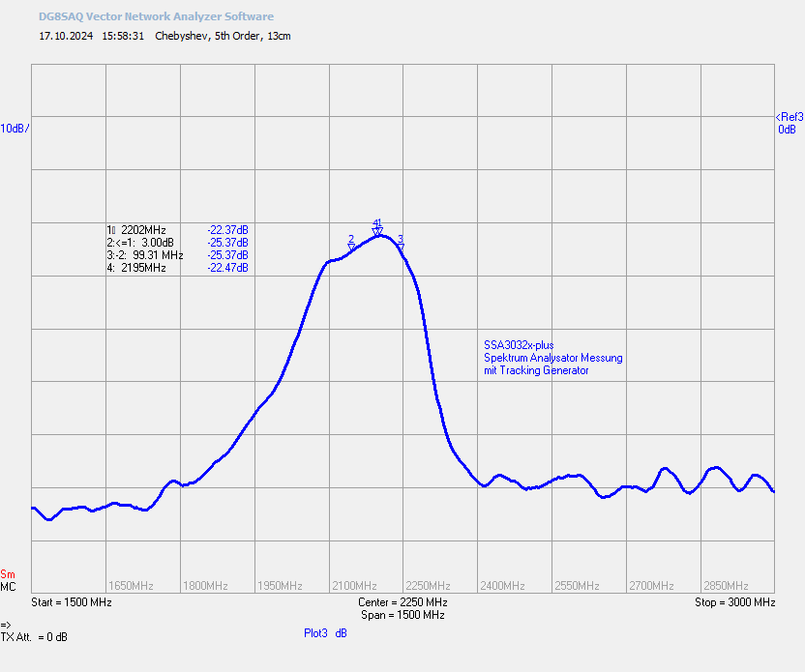Select marker 3 triangle on the trace

pos(401,248)
